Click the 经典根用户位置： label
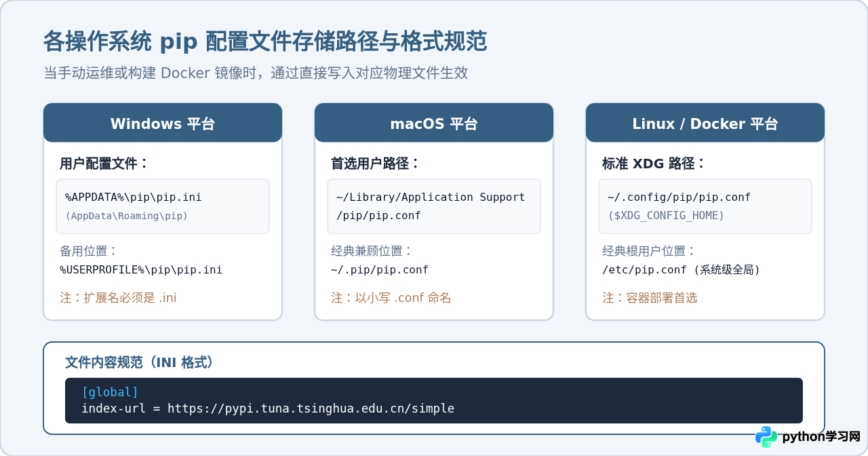This screenshot has height=456, width=868. click(649, 251)
